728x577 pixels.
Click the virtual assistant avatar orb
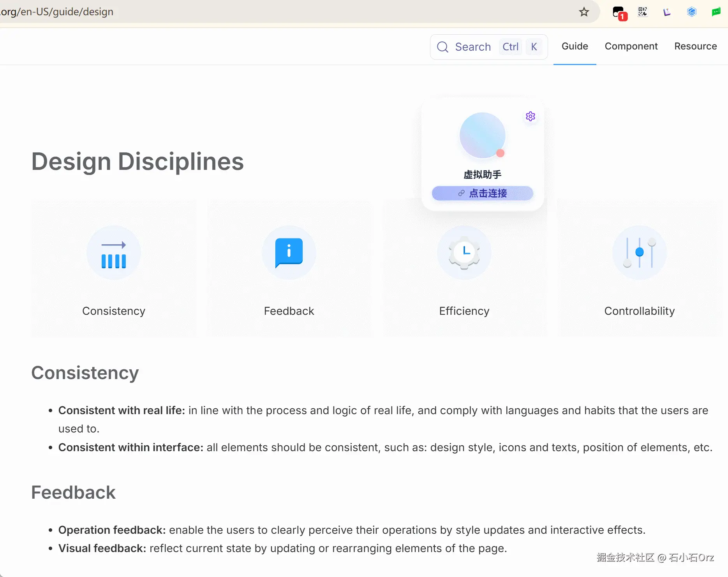click(x=482, y=135)
